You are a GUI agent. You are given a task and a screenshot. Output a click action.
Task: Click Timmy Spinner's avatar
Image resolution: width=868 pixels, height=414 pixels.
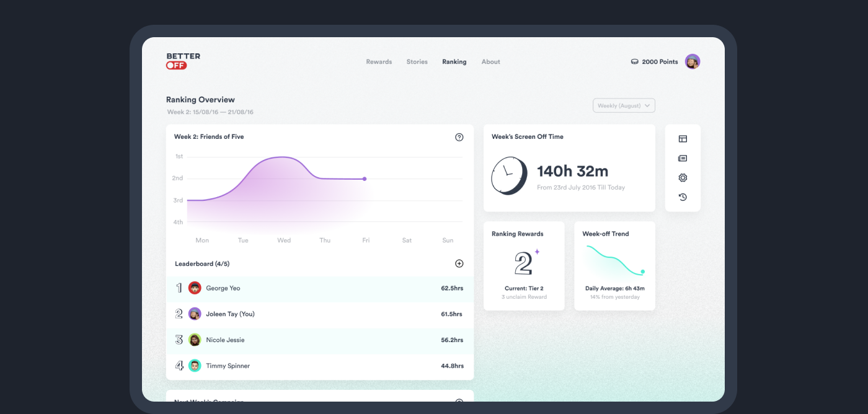click(195, 366)
